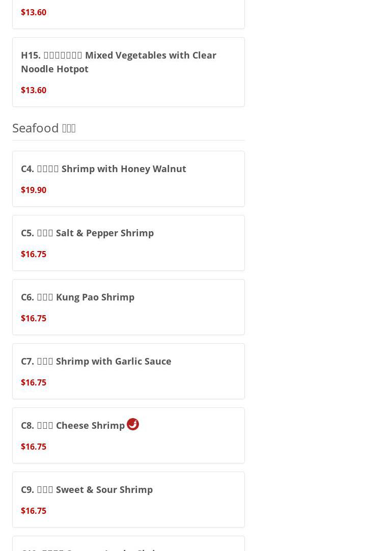The width and height of the screenshot is (392, 551).
Task: Click the topmost $13.60 price above H15
Action: coord(34,12)
